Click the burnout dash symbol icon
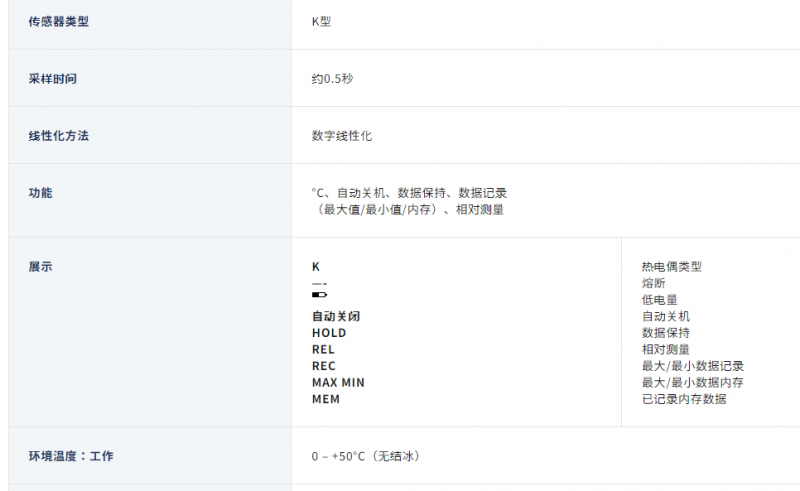Screen dimensions: 800x491 319,284
